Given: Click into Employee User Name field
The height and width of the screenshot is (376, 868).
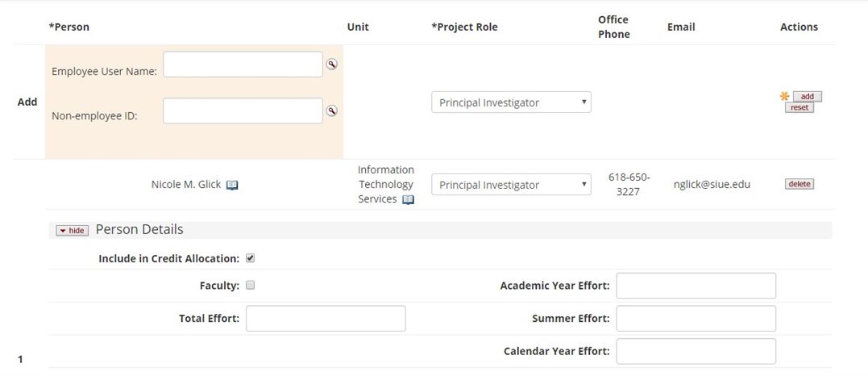Looking at the screenshot, I should click(243, 65).
